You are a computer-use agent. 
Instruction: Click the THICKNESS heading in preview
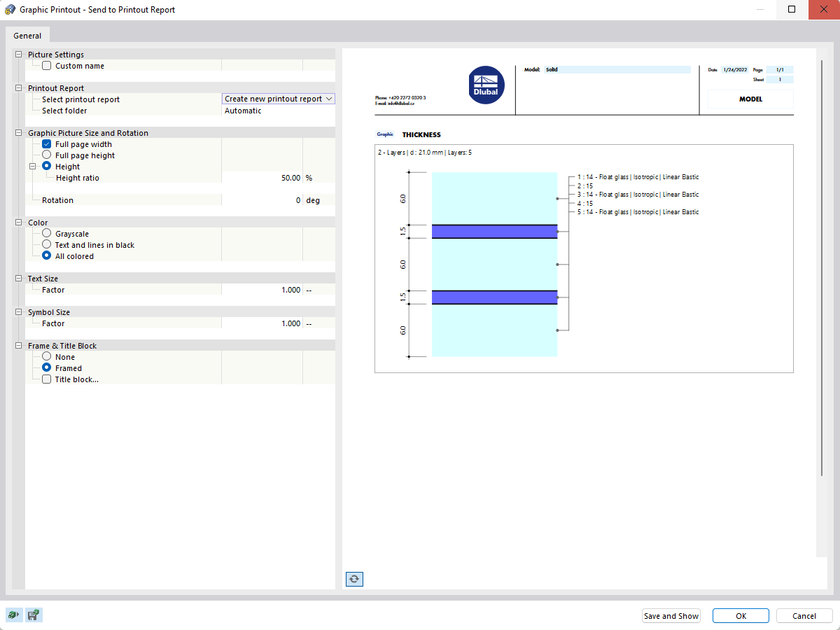point(421,134)
